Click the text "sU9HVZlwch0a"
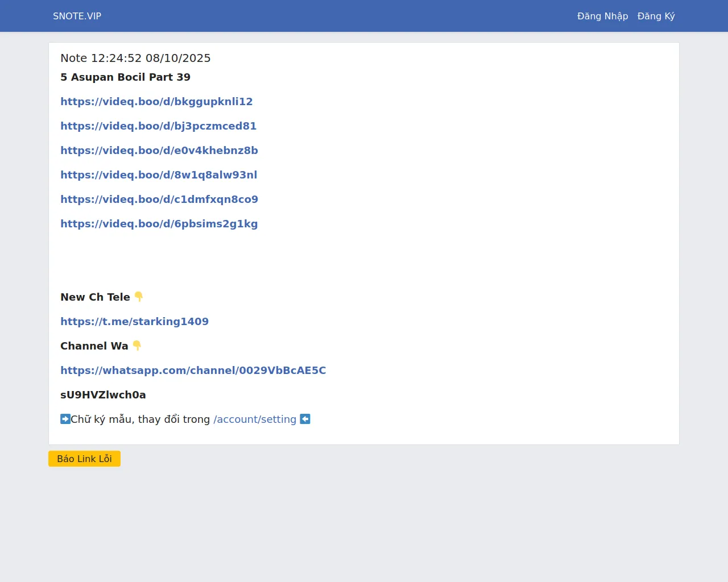Image resolution: width=728 pixels, height=582 pixels. (103, 395)
